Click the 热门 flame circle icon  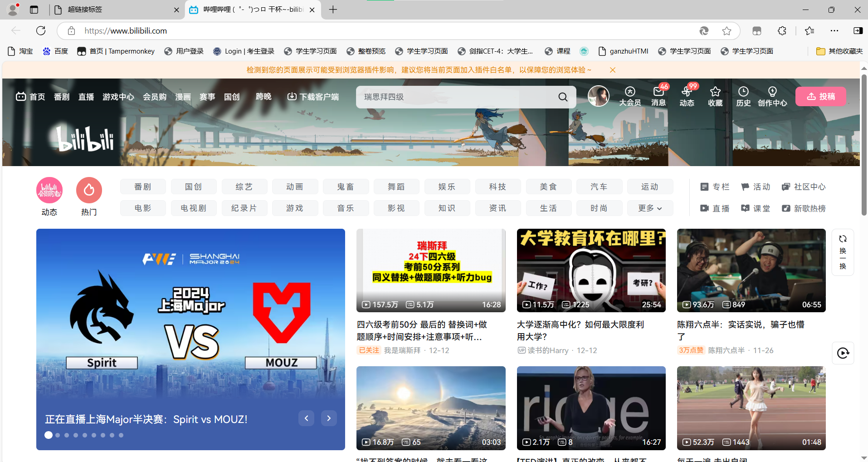pos(89,190)
